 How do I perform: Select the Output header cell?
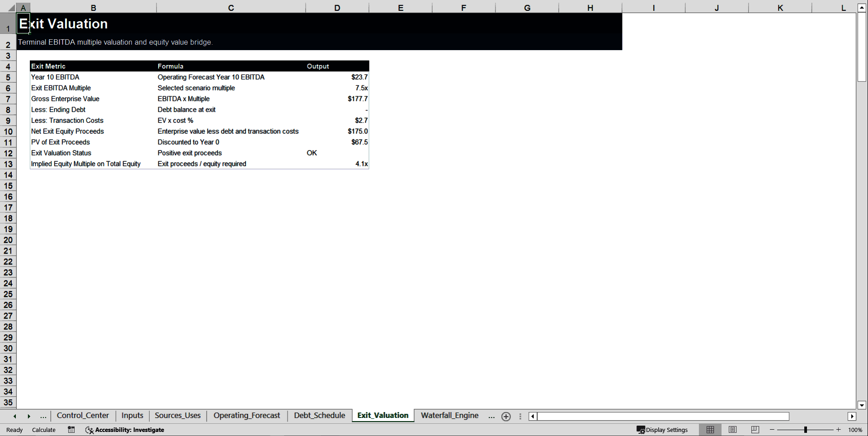337,66
